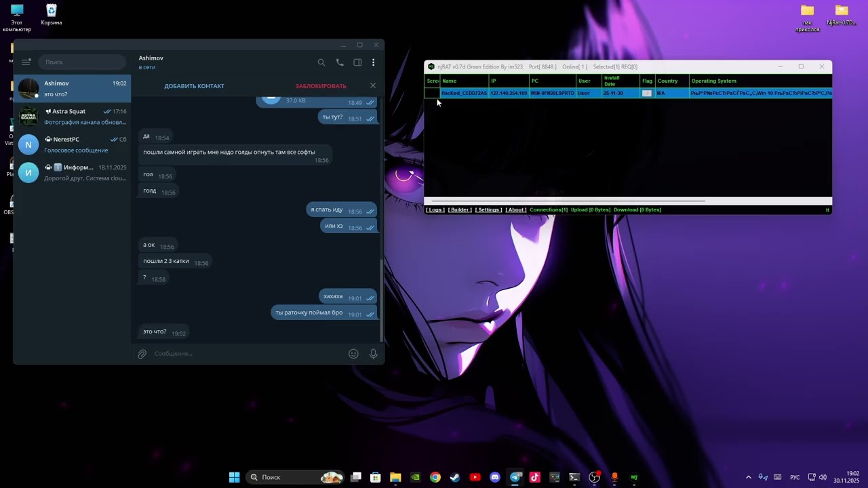Open the clock showing 19:02 30.11.2025
This screenshot has height=488, width=868.
pyautogui.click(x=847, y=477)
